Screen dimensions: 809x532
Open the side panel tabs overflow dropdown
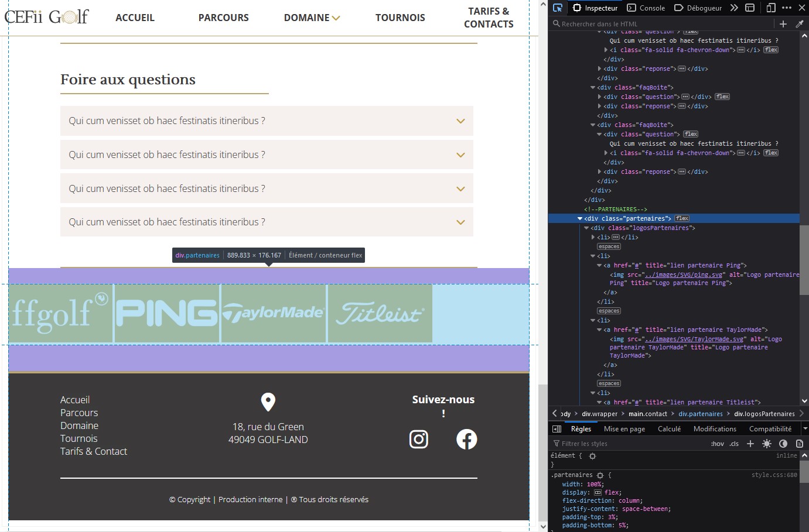(805, 429)
